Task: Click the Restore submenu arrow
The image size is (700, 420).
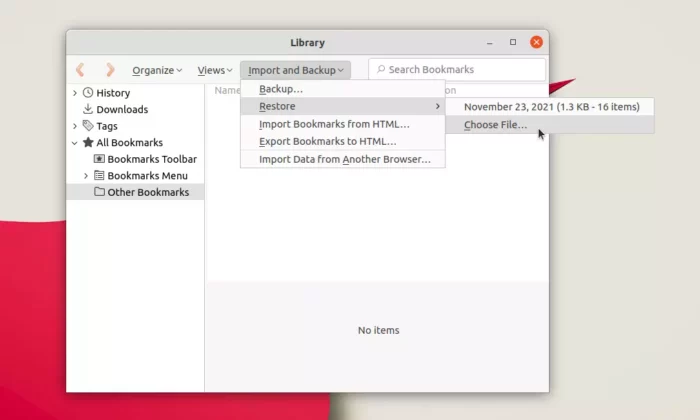Action: [438, 106]
